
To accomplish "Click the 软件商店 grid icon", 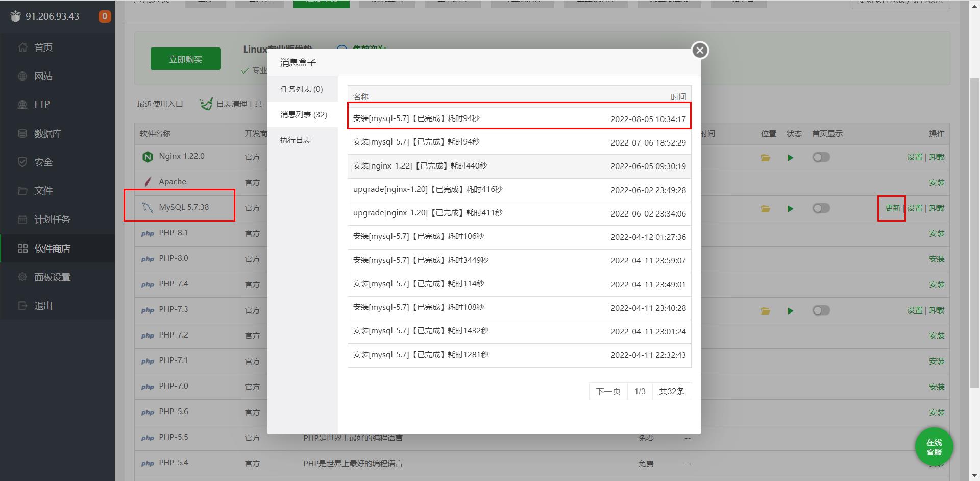I will pos(22,248).
